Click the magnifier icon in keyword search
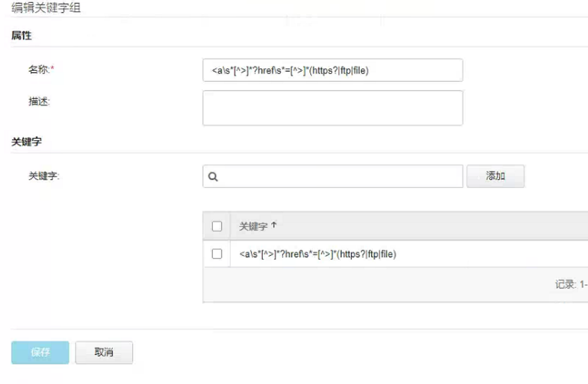This screenshot has width=588, height=384. [x=213, y=177]
